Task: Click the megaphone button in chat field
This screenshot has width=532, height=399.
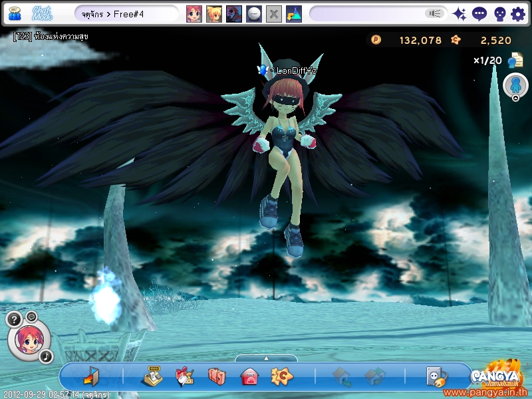Action: pyautogui.click(x=434, y=13)
